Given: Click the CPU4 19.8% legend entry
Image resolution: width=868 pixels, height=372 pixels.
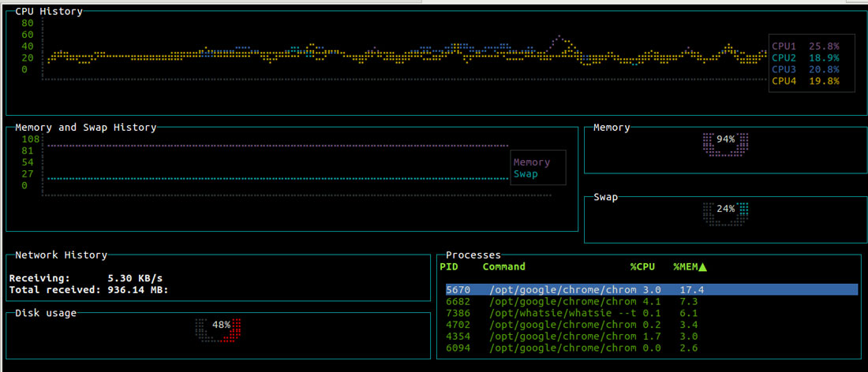Looking at the screenshot, I should coord(806,81).
